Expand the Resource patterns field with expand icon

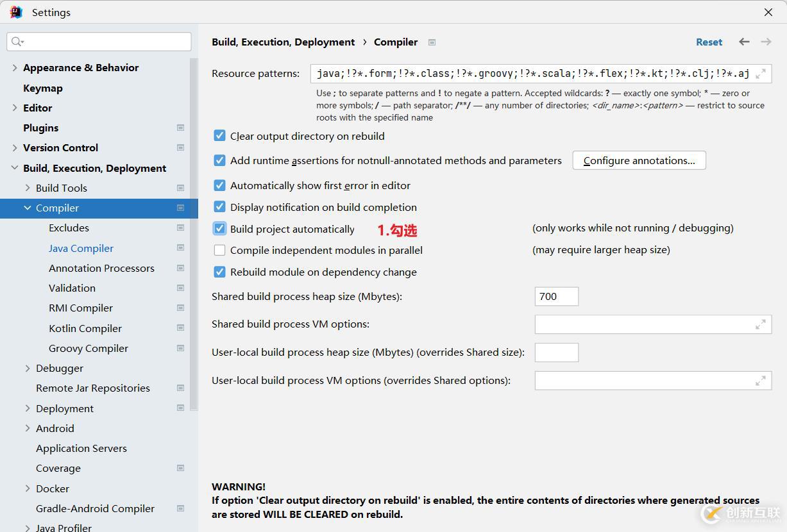coord(761,74)
